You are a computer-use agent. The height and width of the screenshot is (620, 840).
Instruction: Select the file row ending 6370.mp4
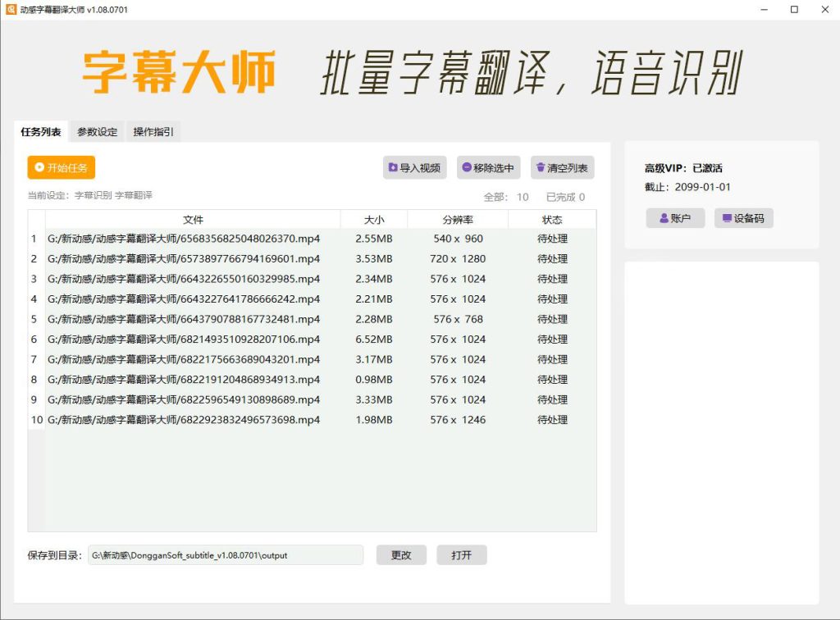pyautogui.click(x=184, y=239)
